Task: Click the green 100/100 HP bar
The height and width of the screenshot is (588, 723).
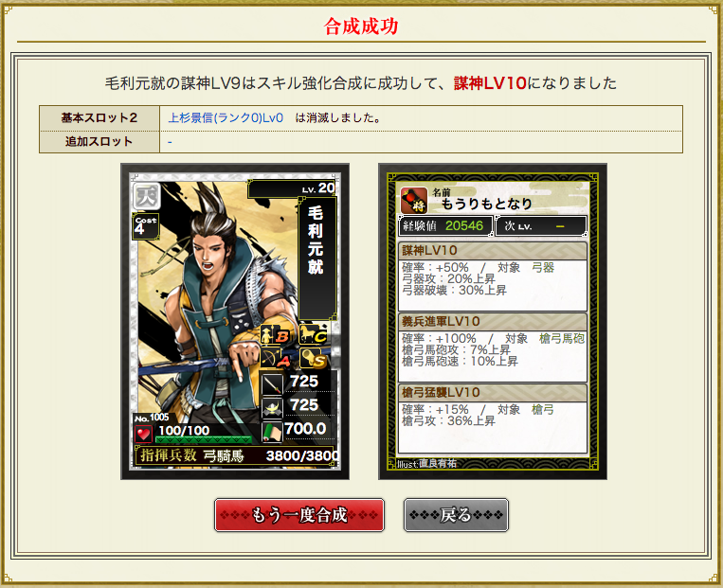Action: [205, 439]
